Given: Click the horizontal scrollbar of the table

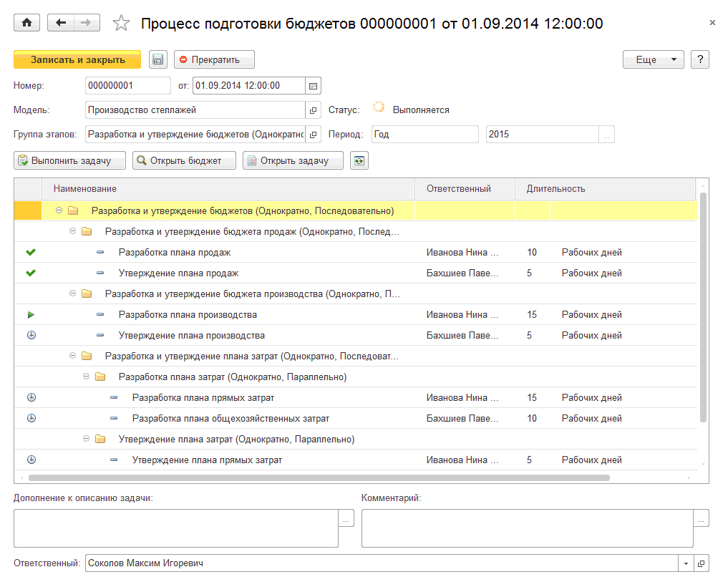Looking at the screenshot, I should coord(319,477).
